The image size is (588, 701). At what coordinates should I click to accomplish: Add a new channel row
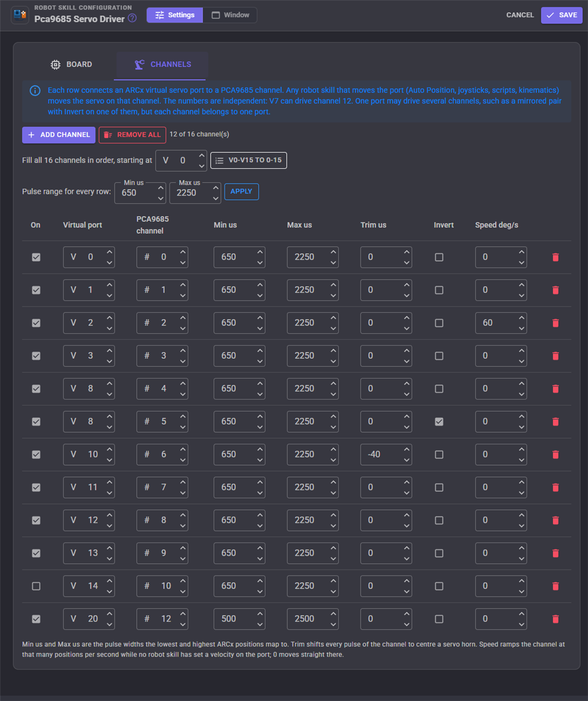click(59, 135)
